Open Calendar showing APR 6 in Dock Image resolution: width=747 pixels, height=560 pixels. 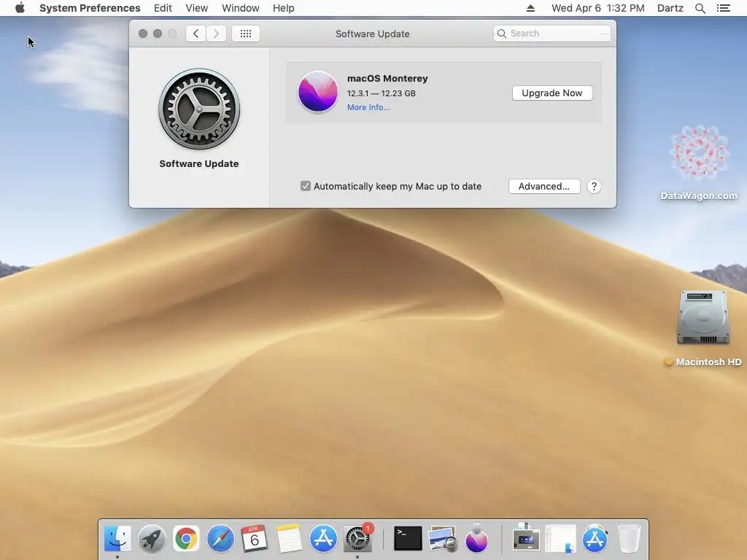(x=255, y=539)
